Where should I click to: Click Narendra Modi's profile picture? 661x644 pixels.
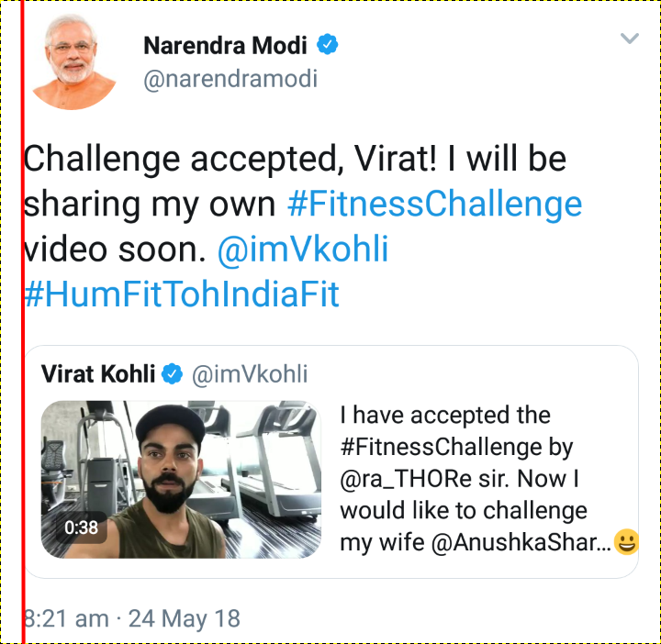coord(73,61)
